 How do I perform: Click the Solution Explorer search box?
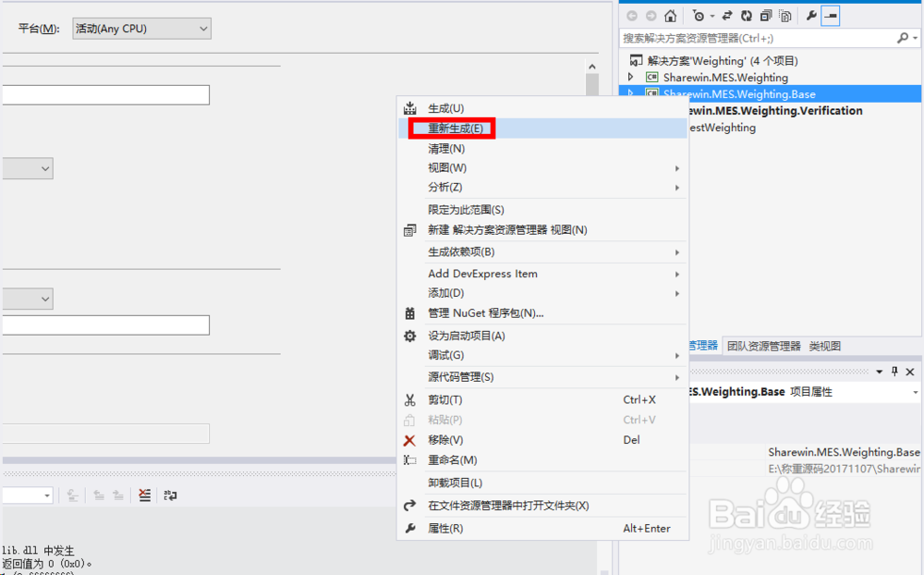[x=758, y=38]
